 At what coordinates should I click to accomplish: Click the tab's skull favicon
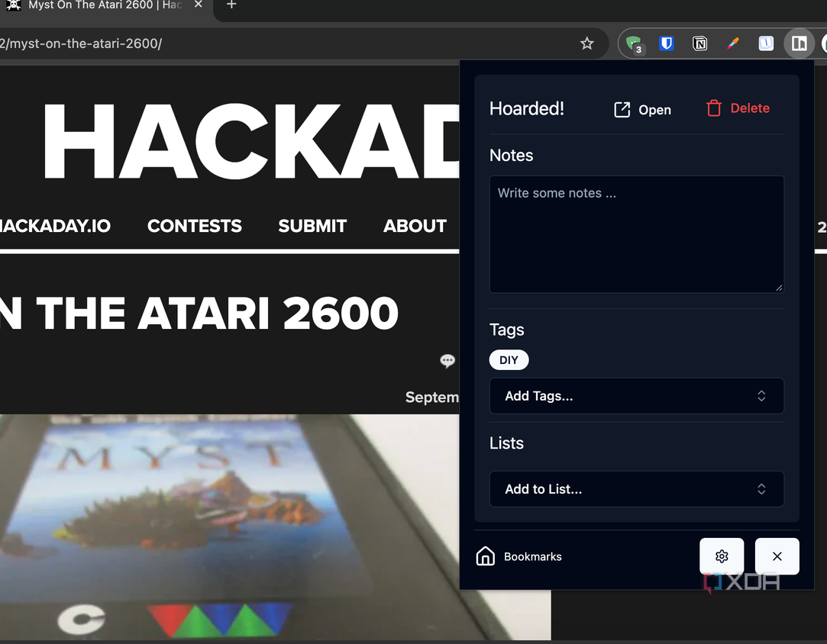pyautogui.click(x=14, y=5)
